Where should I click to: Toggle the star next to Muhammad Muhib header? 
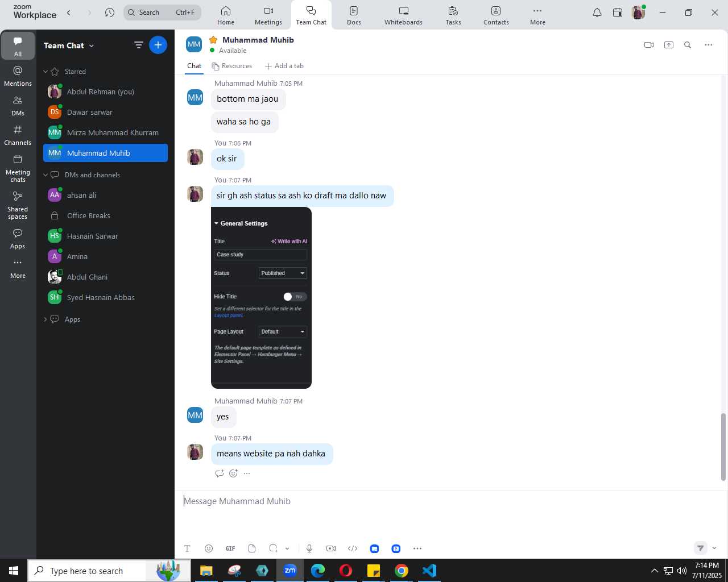click(213, 40)
